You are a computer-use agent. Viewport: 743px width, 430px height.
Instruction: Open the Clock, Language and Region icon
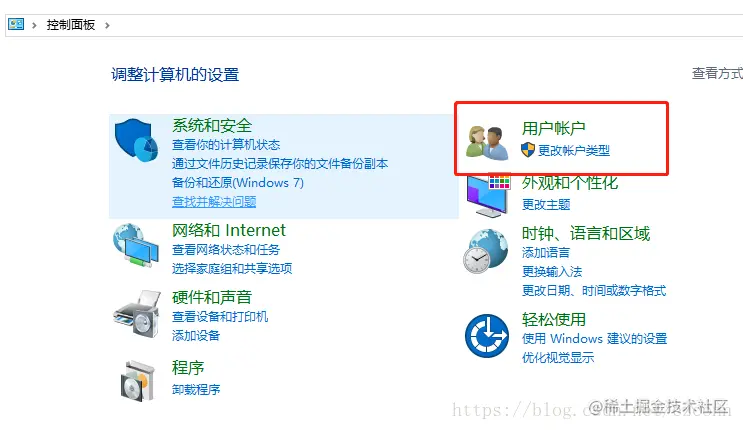[486, 251]
